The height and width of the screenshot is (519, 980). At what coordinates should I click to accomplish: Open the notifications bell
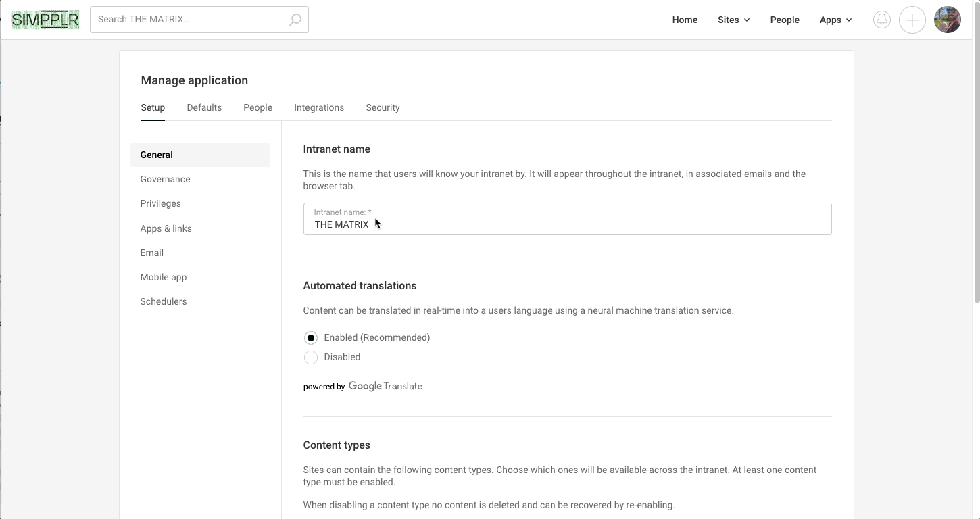(x=881, y=20)
